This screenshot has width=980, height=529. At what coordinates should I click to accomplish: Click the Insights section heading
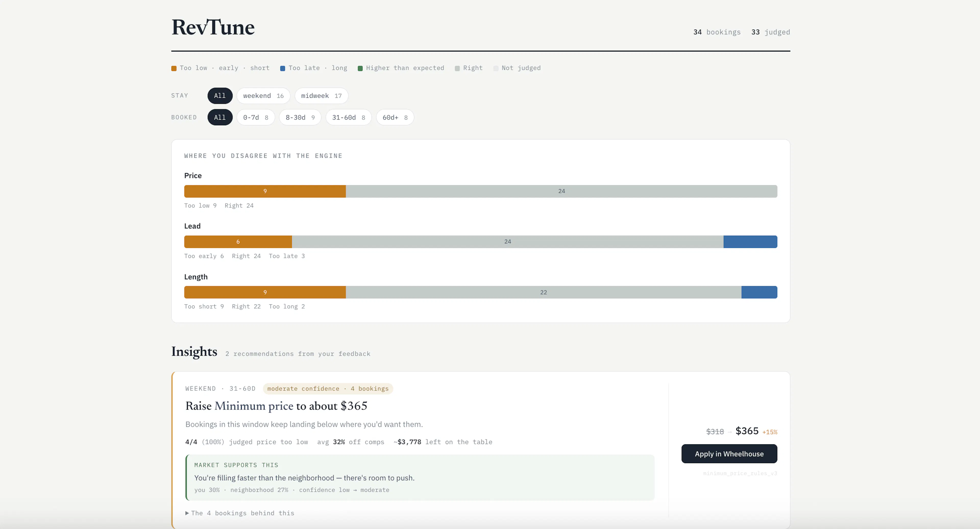click(194, 351)
